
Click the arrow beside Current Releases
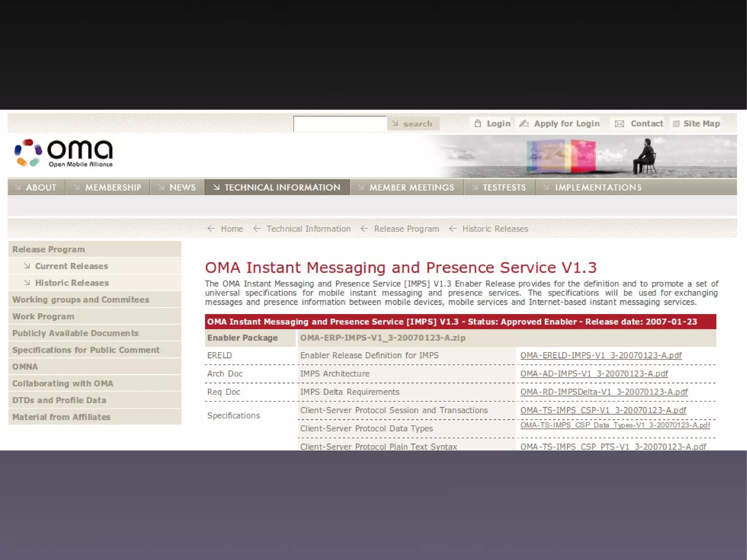27,266
